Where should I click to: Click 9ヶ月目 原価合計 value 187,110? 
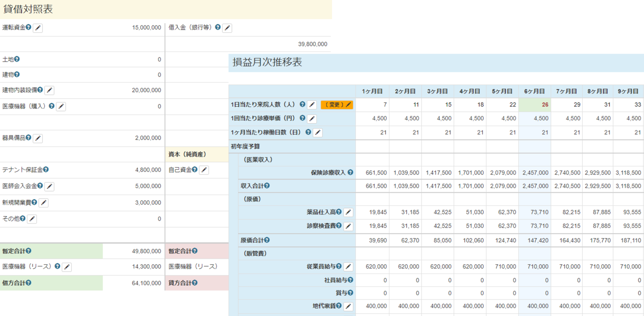630,240
